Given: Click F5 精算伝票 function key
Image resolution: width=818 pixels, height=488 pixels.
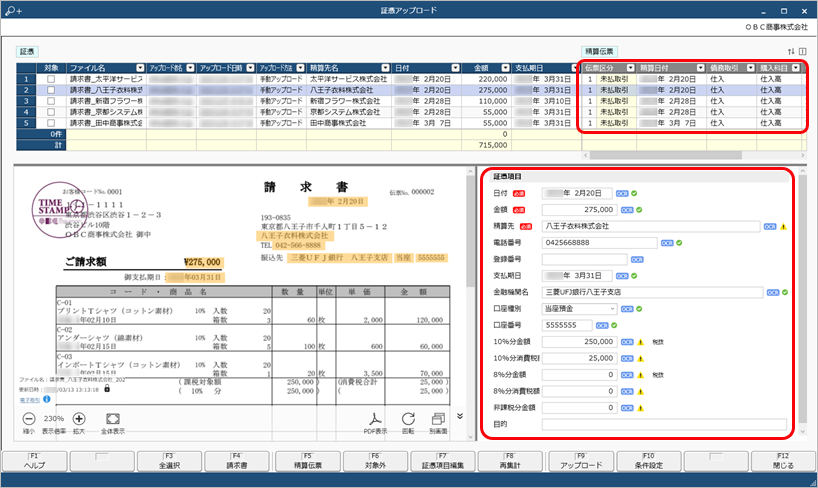Looking at the screenshot, I should pos(308,461).
